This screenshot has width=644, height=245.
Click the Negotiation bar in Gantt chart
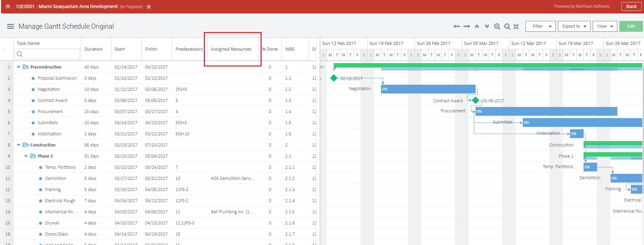coord(428,89)
